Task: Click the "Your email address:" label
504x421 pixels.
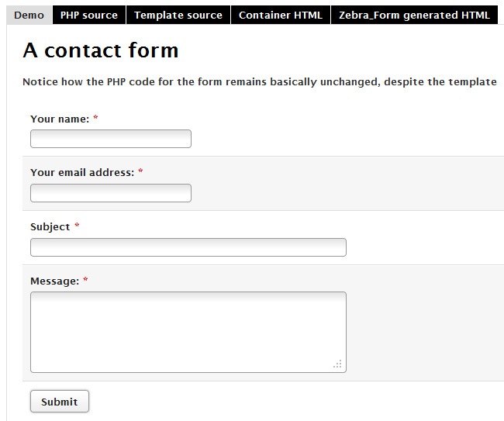Action: (x=82, y=173)
